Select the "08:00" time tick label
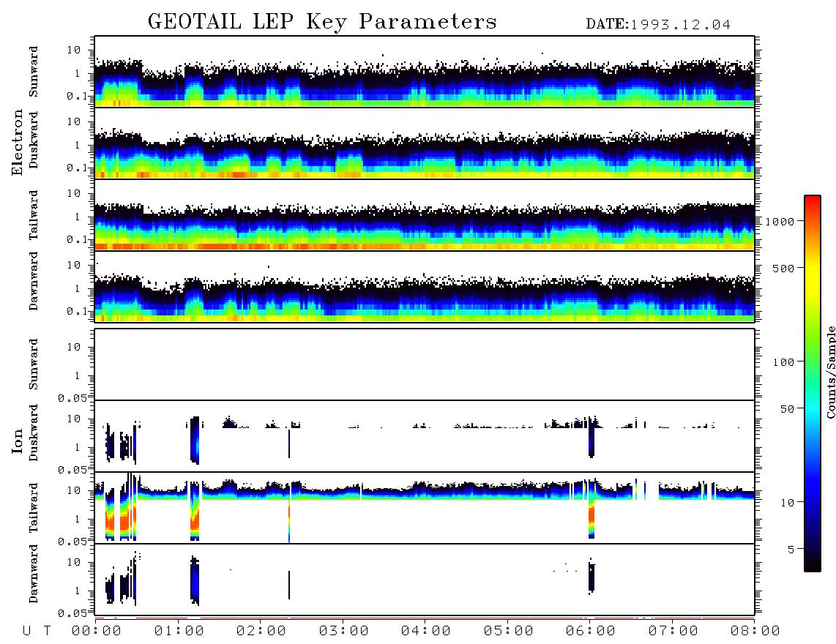836x644 pixels. pyautogui.click(x=755, y=631)
